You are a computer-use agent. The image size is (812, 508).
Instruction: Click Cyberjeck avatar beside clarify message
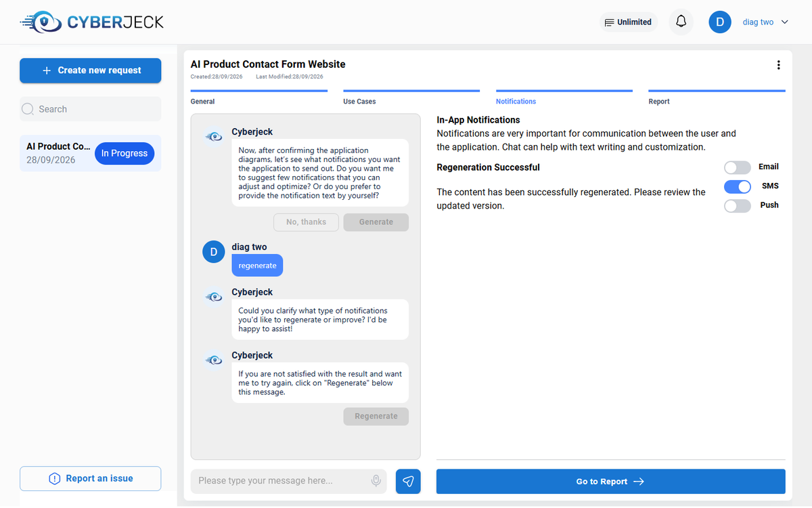pyautogui.click(x=214, y=297)
